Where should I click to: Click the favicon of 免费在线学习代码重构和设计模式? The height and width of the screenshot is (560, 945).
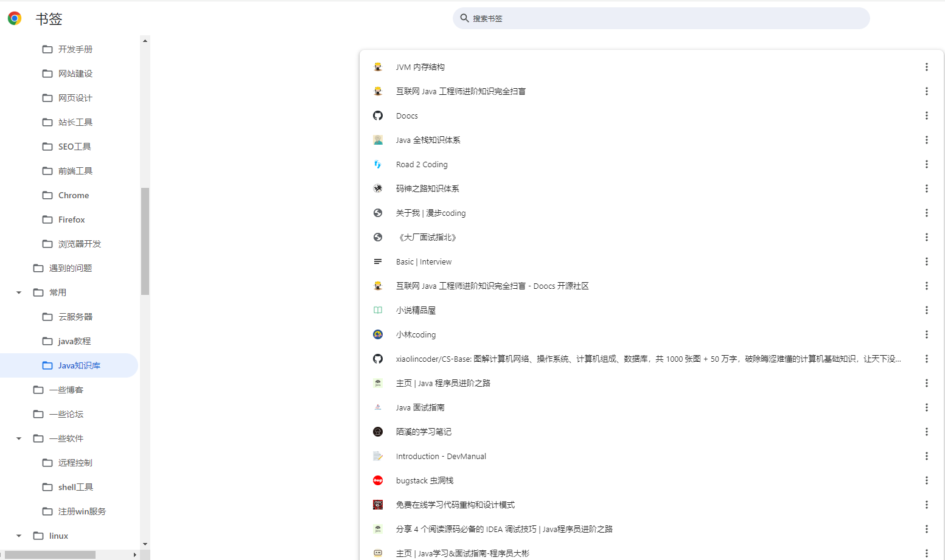click(378, 504)
